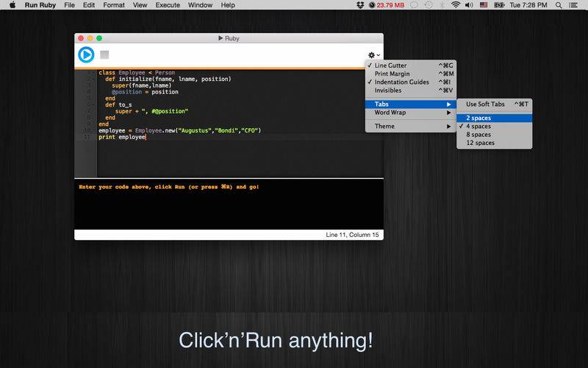
Task: Expand the Theme submenu
Action: coord(411,126)
